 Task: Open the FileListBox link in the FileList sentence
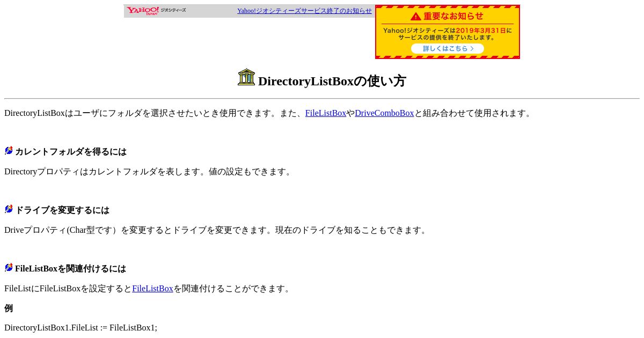(152, 289)
